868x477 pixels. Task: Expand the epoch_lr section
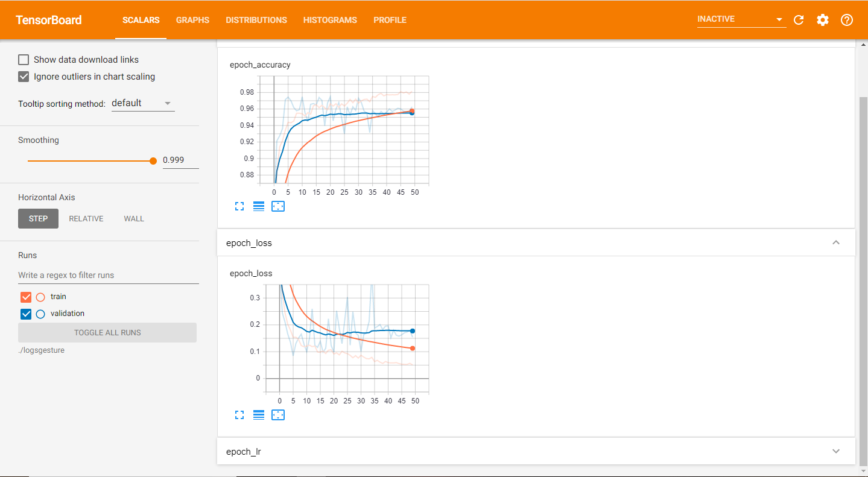click(836, 451)
